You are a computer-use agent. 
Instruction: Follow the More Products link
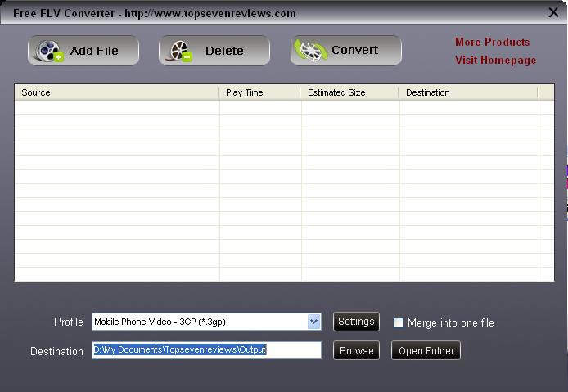click(492, 42)
